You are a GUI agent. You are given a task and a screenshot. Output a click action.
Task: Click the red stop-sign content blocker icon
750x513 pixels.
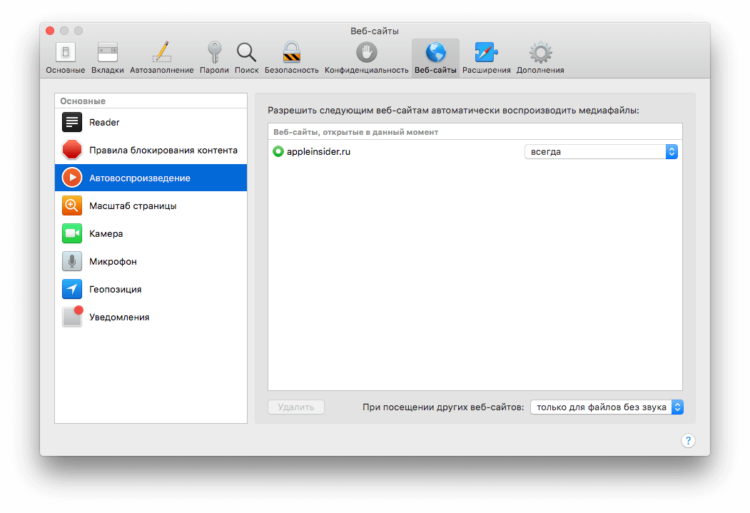pyautogui.click(x=72, y=150)
